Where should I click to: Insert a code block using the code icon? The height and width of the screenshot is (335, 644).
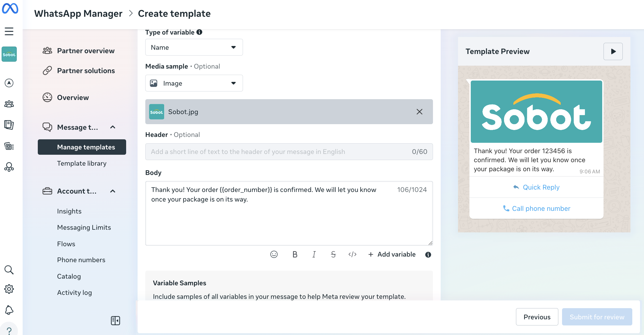[352, 254]
